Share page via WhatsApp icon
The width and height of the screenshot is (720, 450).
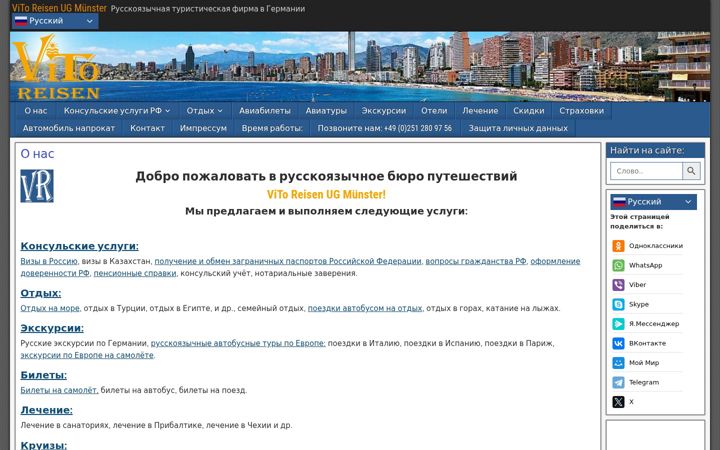pyautogui.click(x=618, y=265)
